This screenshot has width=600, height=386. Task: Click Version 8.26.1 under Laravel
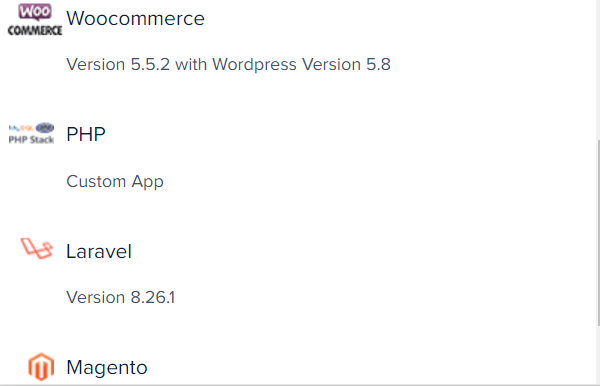pyautogui.click(x=121, y=297)
